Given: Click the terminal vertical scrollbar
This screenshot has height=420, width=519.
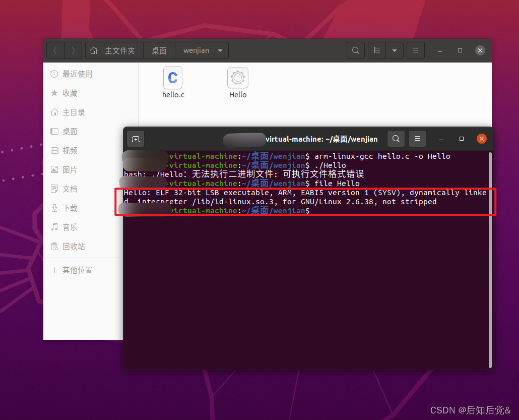Looking at the screenshot, I should tap(490, 260).
